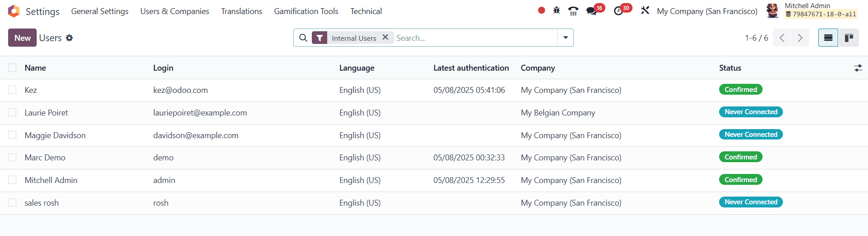Open the activities clock icon with 30 badge
This screenshot has height=236, width=868.
coord(619,11)
